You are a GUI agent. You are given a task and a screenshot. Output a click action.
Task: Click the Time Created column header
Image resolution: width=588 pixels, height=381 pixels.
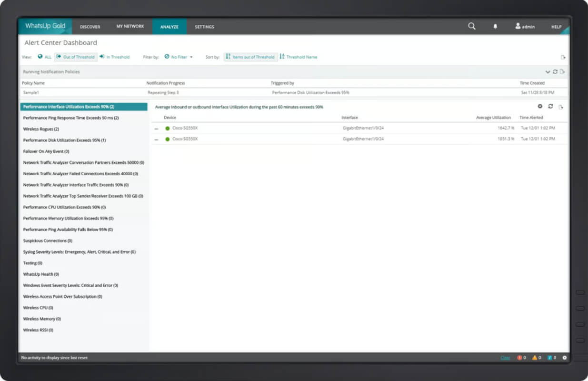[532, 83]
